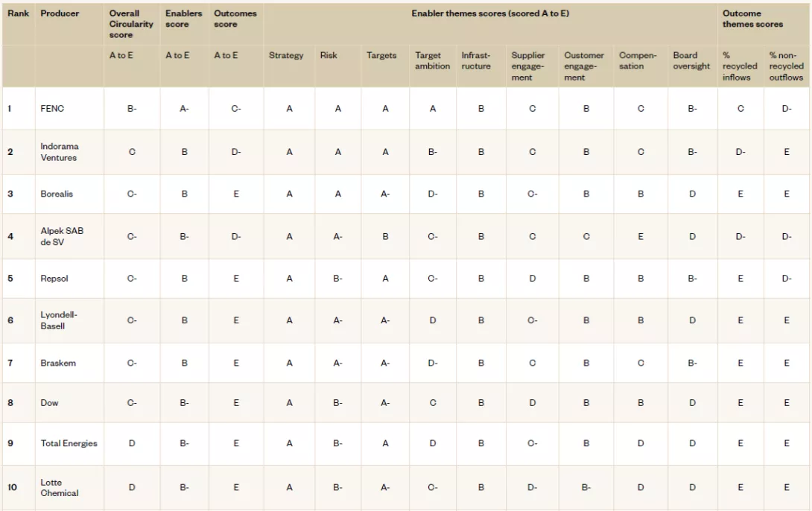
Task: Click the Infrastructure sub-header
Action: click(x=476, y=60)
